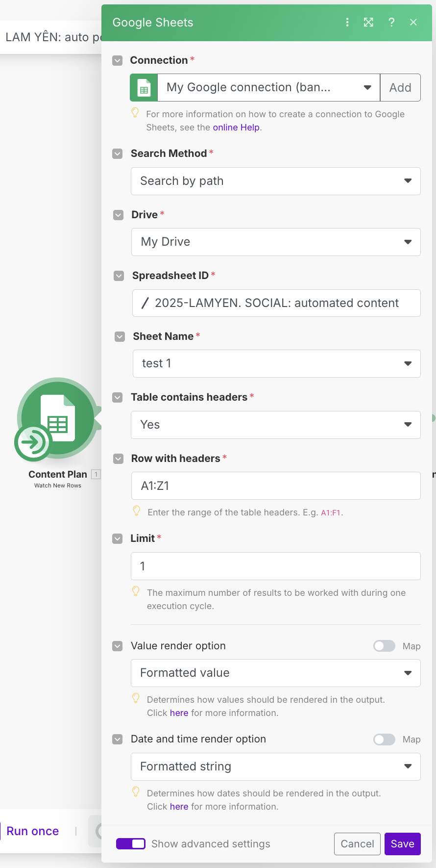Collapse the Search Method field toggle
The image size is (436, 868).
point(118,154)
